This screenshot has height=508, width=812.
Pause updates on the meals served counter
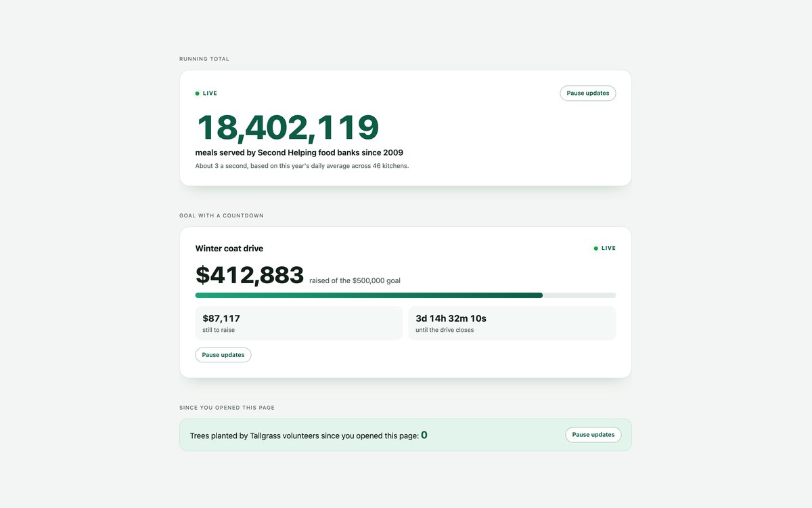[x=587, y=93]
